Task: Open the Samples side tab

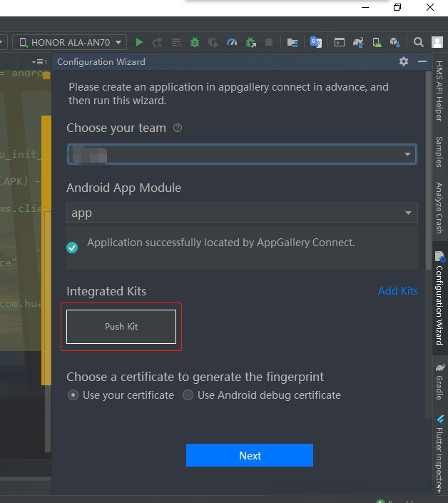Action: coord(439,152)
